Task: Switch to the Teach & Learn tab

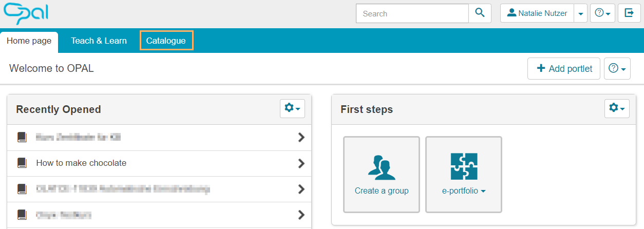Action: (x=99, y=41)
